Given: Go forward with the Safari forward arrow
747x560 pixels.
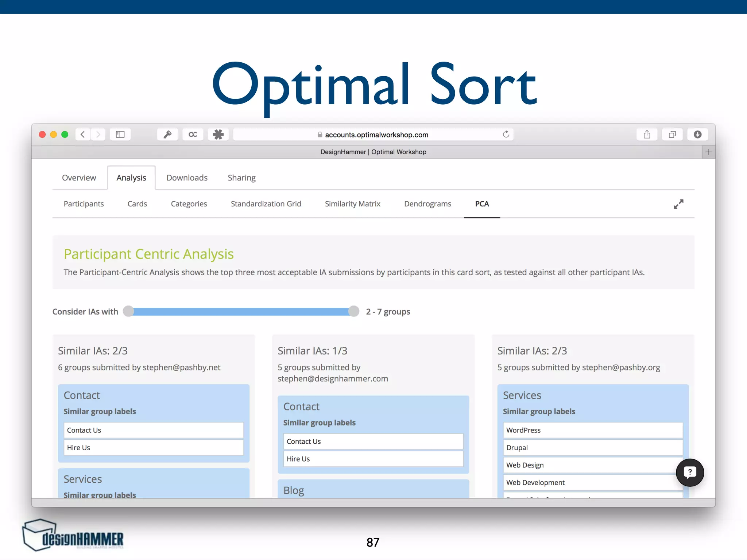Looking at the screenshot, I should click(x=98, y=135).
